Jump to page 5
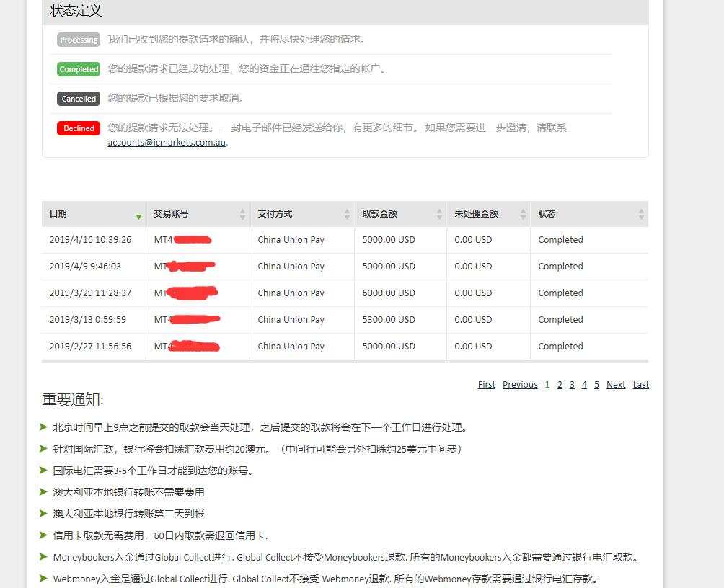Image resolution: width=724 pixels, height=588 pixels. pyautogui.click(x=596, y=385)
